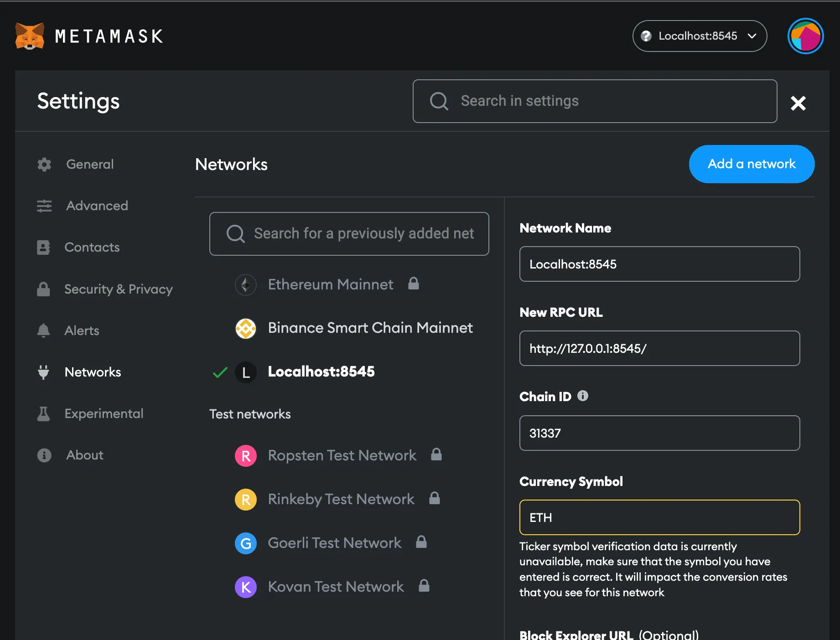Click the blue G Goerli icon

pos(246,543)
